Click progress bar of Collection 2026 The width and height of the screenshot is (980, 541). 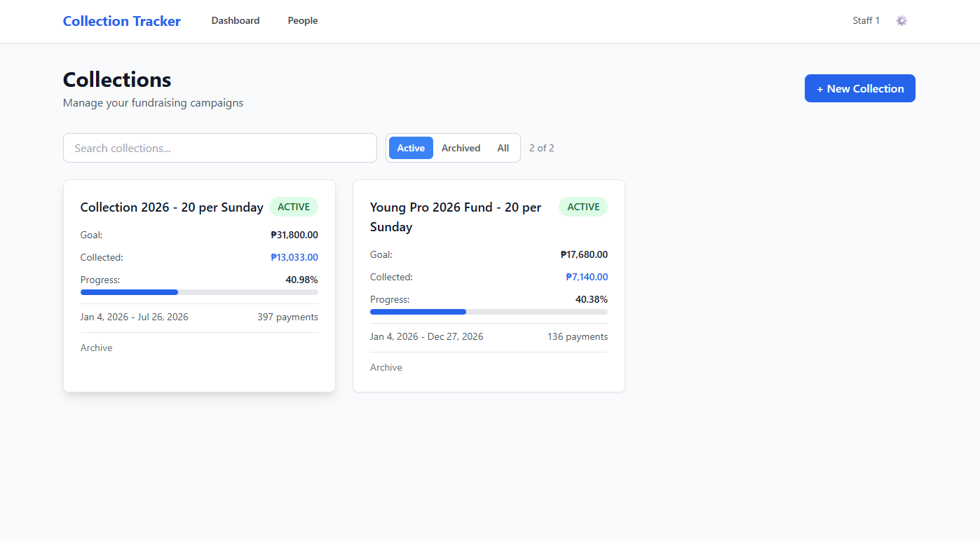pos(199,292)
